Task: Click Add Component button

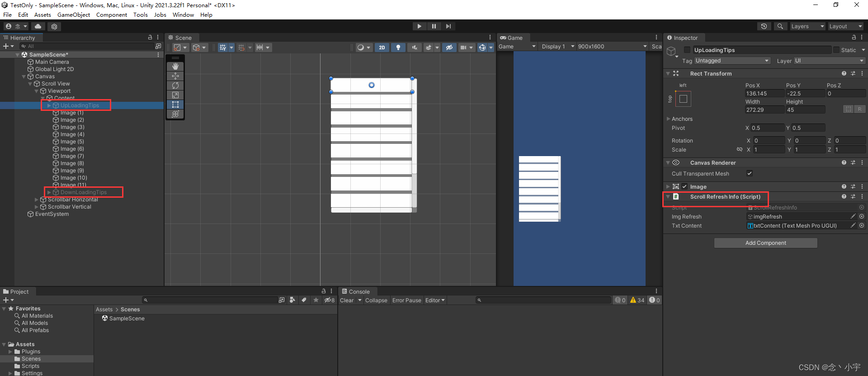Action: click(765, 243)
